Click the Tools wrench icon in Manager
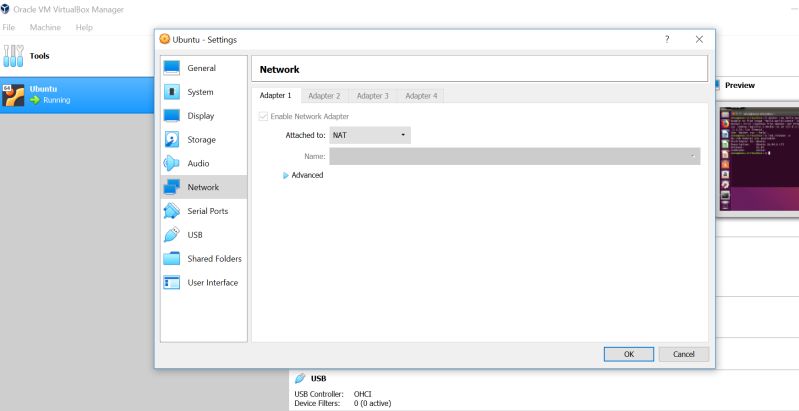Screen dimensions: 799x411 (x=13, y=56)
